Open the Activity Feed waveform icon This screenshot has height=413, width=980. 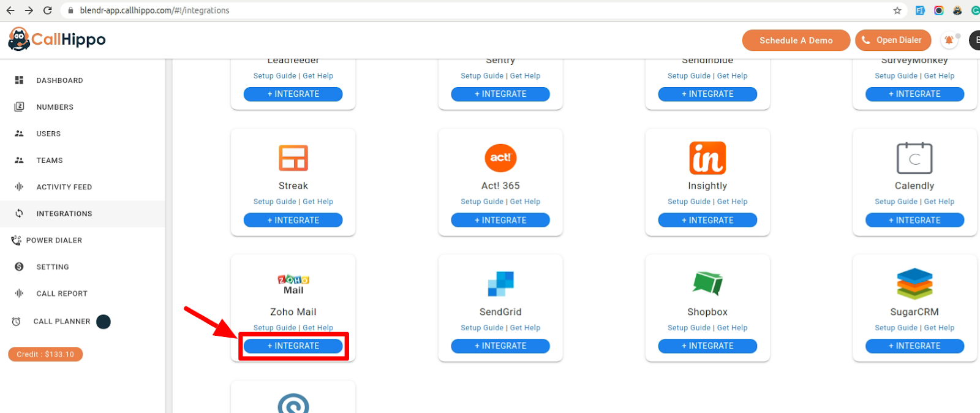[19, 187]
